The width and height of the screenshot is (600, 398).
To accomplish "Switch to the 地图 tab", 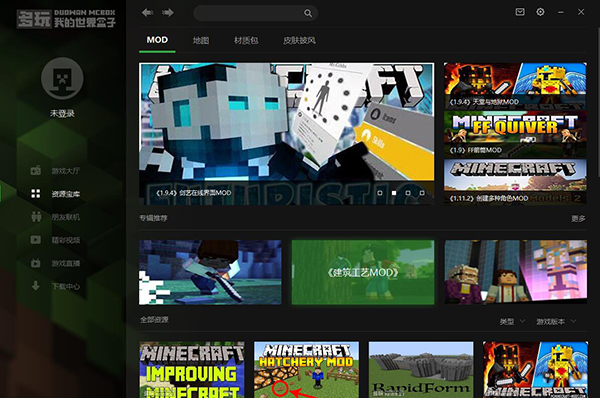I will pyautogui.click(x=201, y=40).
